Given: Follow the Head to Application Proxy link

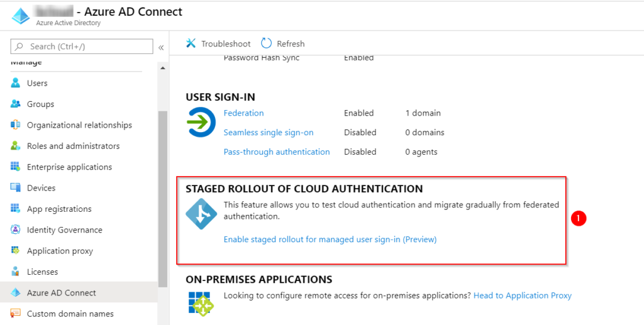Looking at the screenshot, I should [x=523, y=295].
